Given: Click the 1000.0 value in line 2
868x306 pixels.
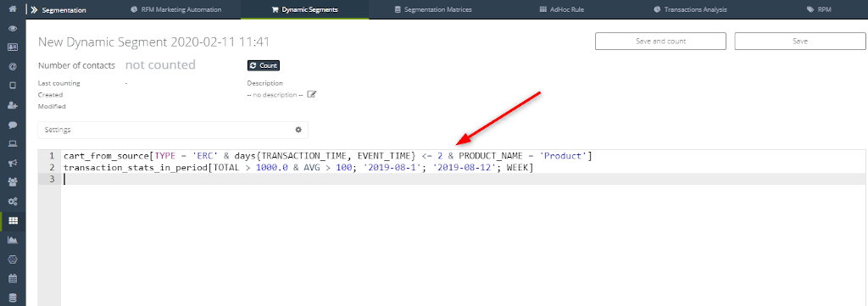Looking at the screenshot, I should pos(272,168).
